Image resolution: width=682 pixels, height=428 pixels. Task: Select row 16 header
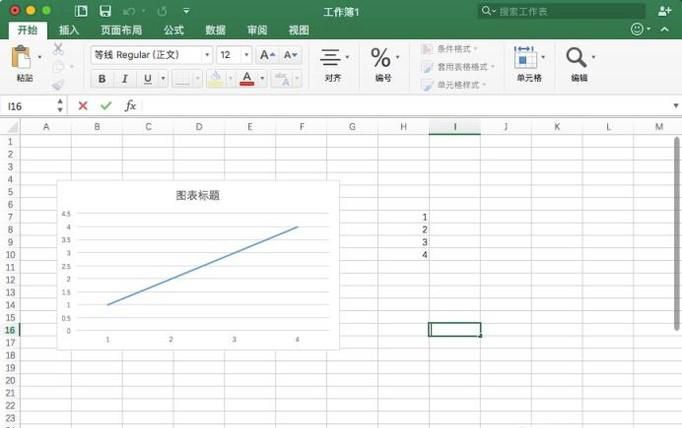pos(10,330)
